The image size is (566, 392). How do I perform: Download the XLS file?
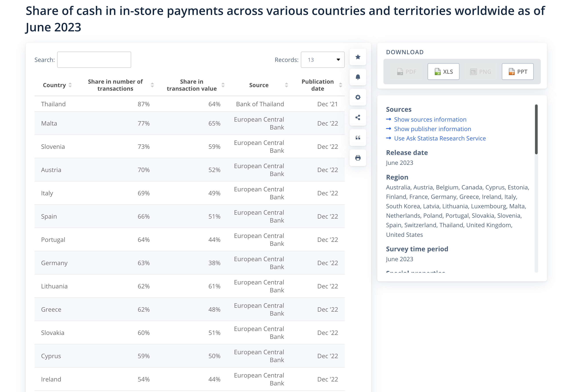pos(443,72)
